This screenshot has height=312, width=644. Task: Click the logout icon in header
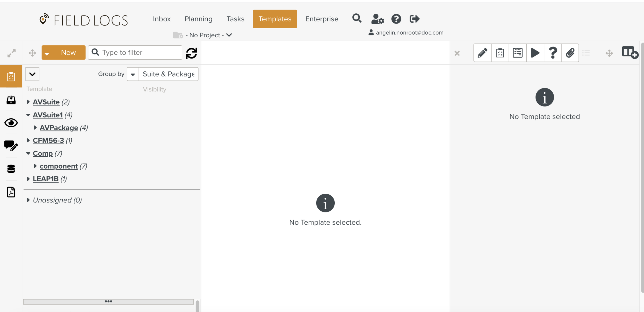pos(414,19)
